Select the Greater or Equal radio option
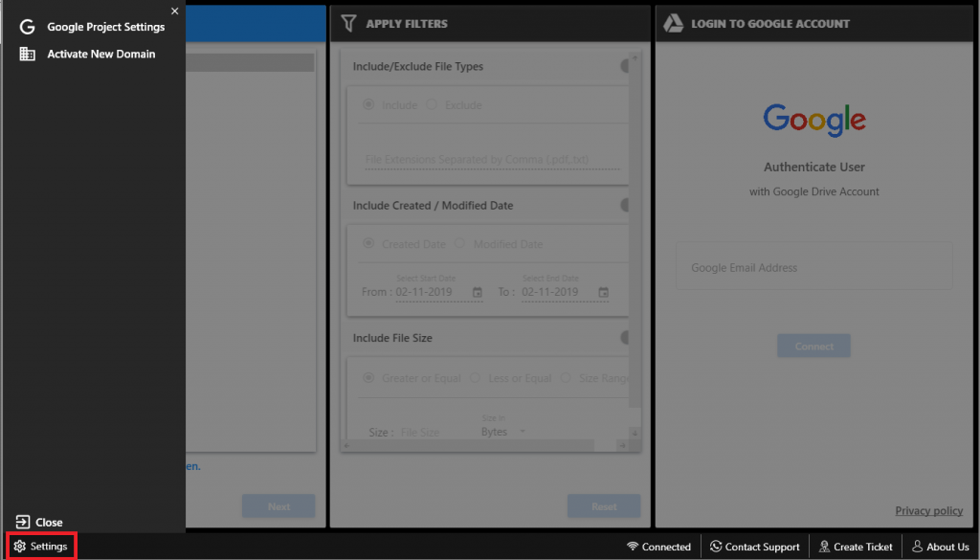Screen dimensions: 980x560 tap(368, 377)
